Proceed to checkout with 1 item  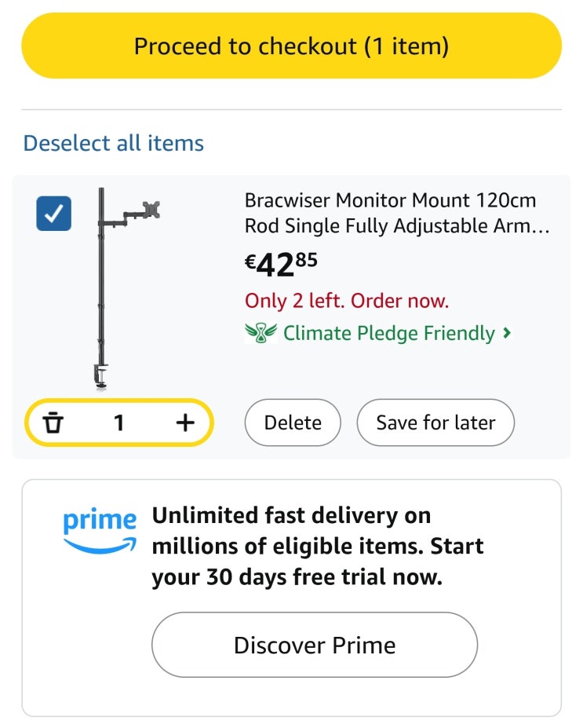[x=291, y=46]
